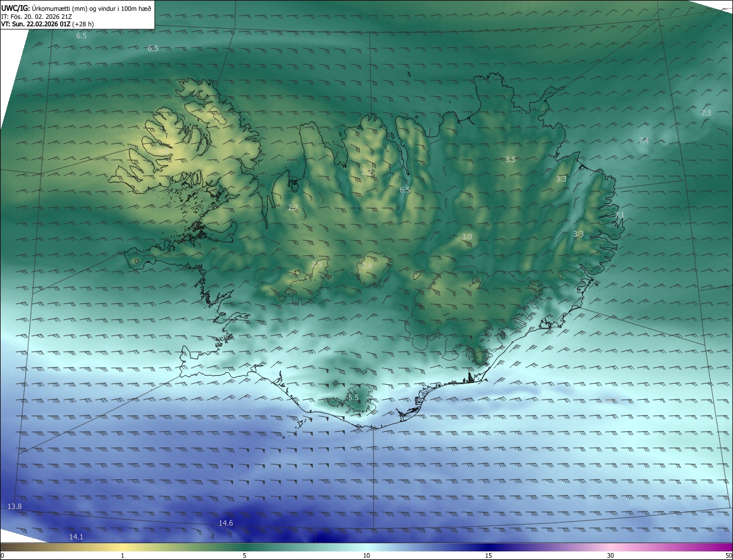733x560 pixels.
Task: Click the 2.7 value label on the map
Action: click(x=293, y=208)
